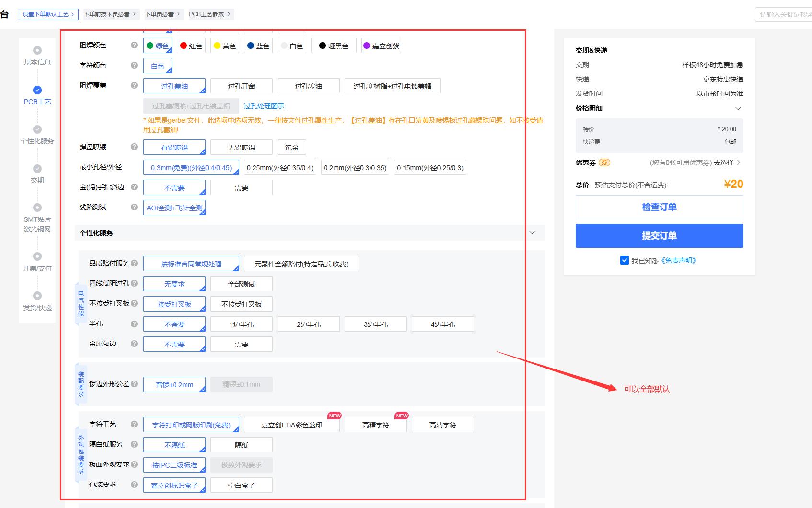The height and width of the screenshot is (508, 812).
Task: Select 不接受打叉板 option
Action: [242, 304]
